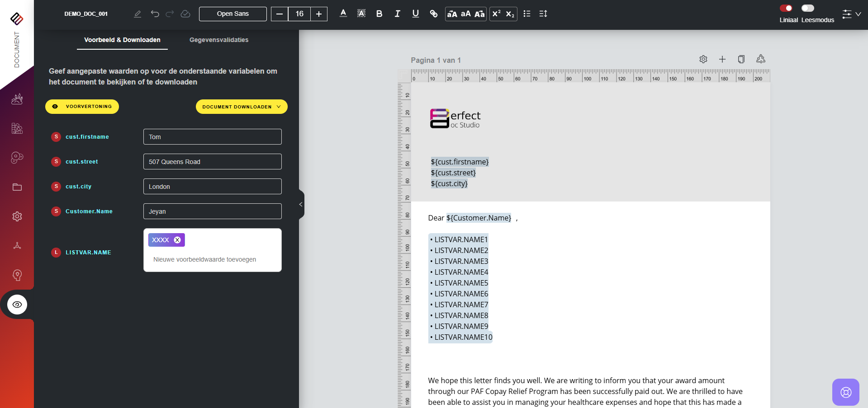Apply italic formatting
The height and width of the screenshot is (408, 868).
click(397, 14)
